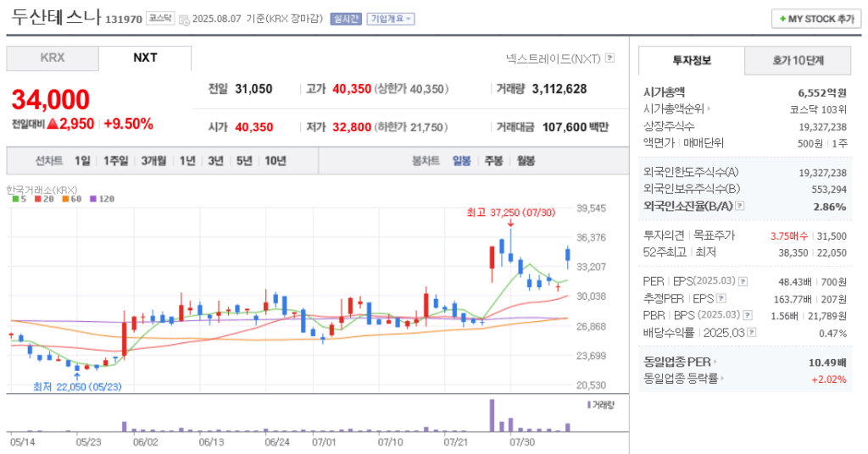Click the 한국거래소(KRX) chart label
Image resolution: width=868 pixels, height=454 pixels.
[x=42, y=190]
